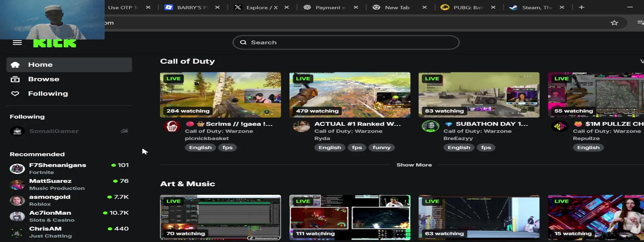Click English tag under picnickbasket
644x242 pixels.
201,148
